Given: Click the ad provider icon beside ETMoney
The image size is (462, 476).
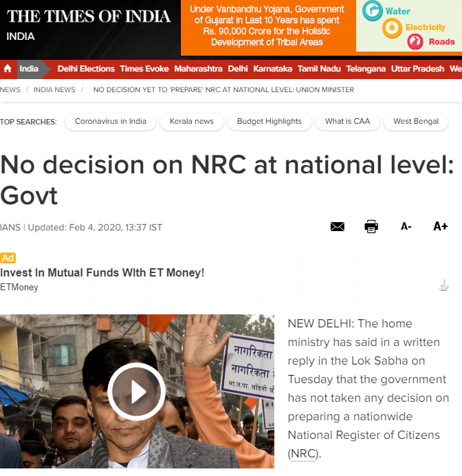Looking at the screenshot, I should tap(444, 285).
